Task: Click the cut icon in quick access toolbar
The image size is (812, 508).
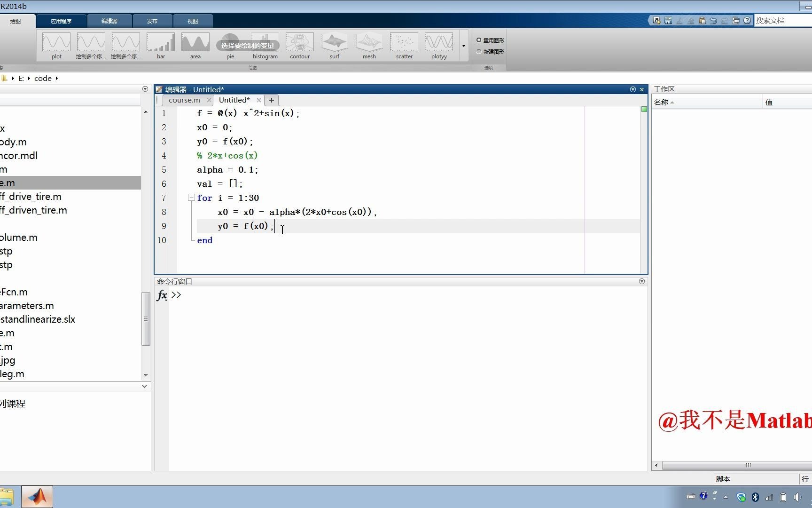Action: tap(679, 21)
